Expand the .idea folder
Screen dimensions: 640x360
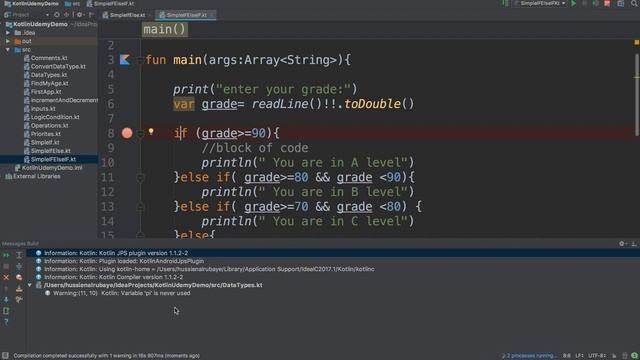click(x=8, y=33)
